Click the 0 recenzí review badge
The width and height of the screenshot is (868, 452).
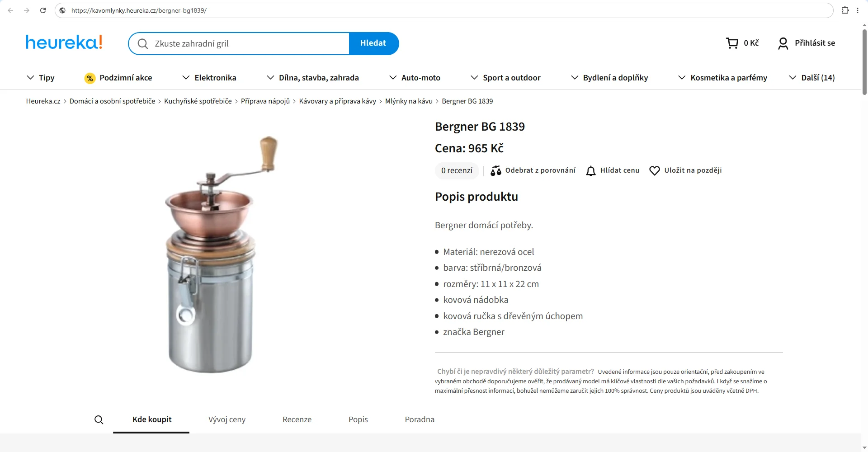(457, 171)
